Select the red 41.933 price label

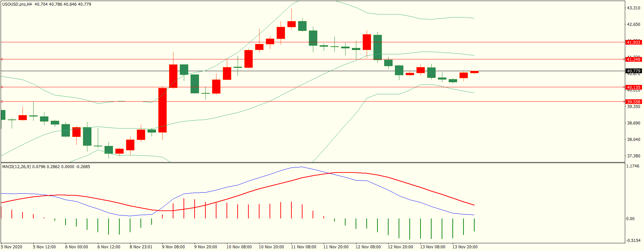(634, 42)
